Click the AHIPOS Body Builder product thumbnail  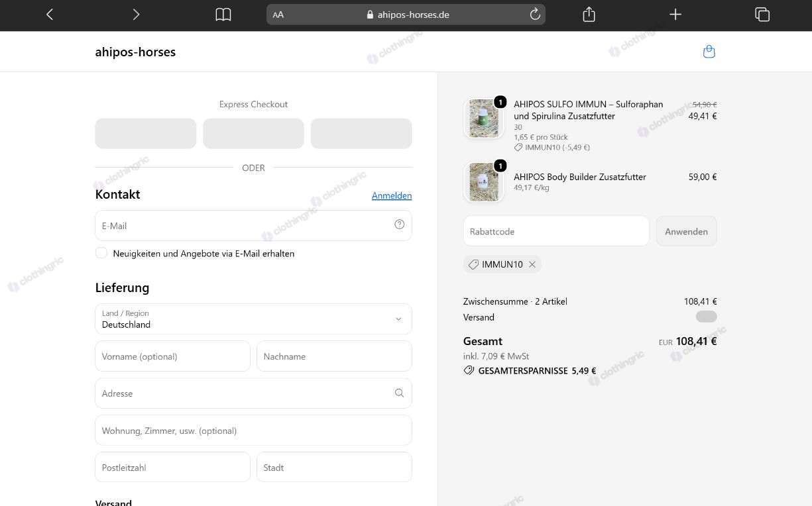(x=483, y=181)
